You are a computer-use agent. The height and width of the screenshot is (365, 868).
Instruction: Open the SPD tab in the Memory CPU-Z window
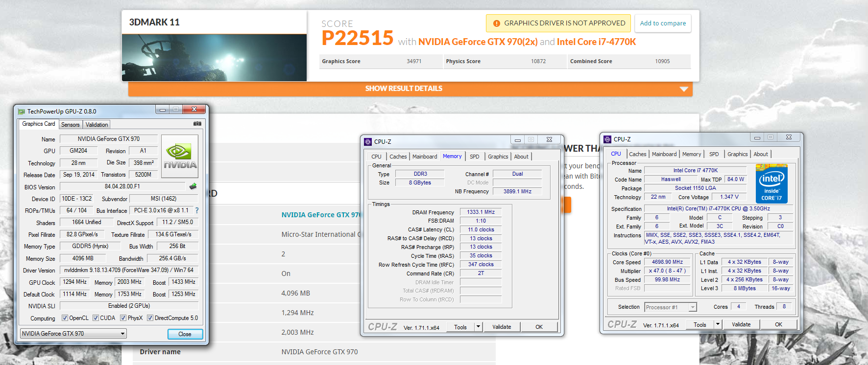(x=475, y=157)
